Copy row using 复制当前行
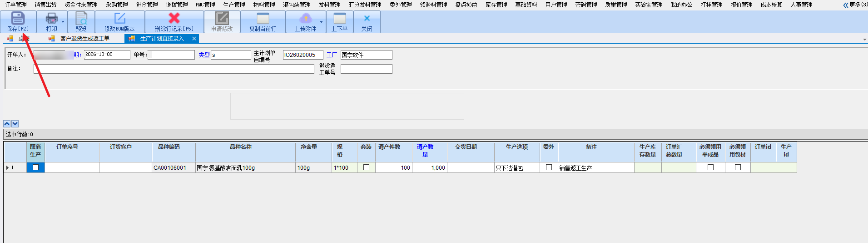868x243 pixels. 263,22
